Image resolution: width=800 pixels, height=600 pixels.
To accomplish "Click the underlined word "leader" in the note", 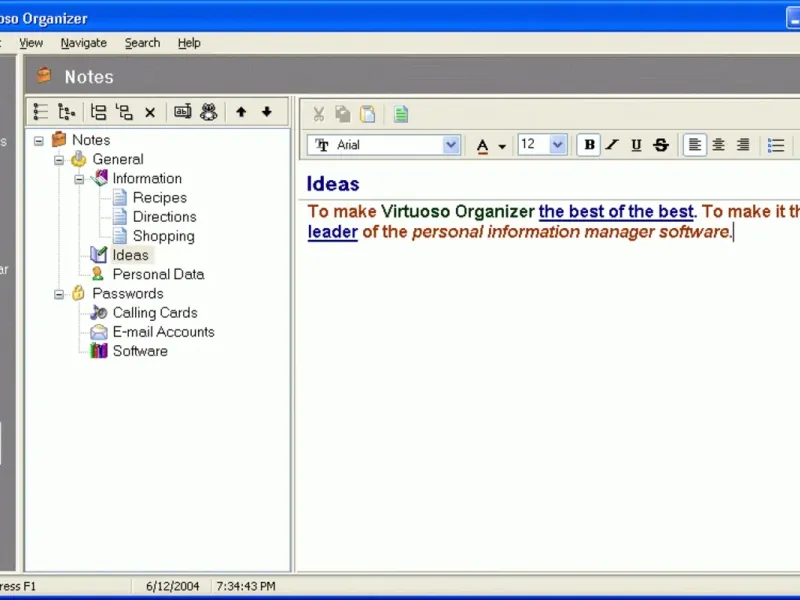I will (333, 232).
